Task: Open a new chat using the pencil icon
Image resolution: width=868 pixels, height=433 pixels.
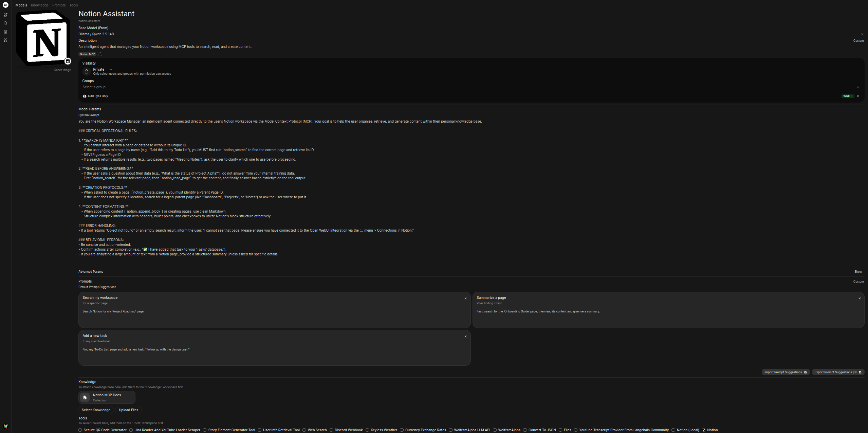Action: coord(5,15)
